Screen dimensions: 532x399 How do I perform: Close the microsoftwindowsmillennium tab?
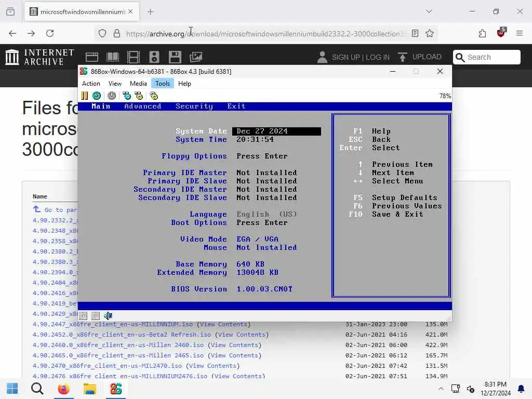(130, 11)
